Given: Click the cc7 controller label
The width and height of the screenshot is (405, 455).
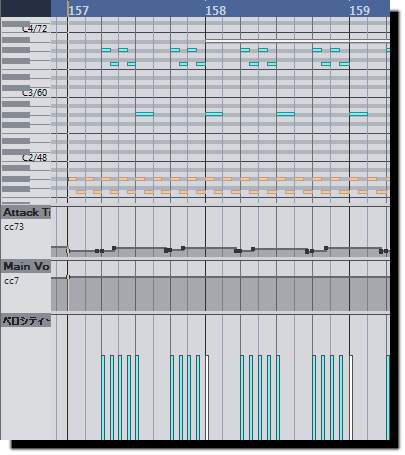Looking at the screenshot, I should [x=11, y=281].
